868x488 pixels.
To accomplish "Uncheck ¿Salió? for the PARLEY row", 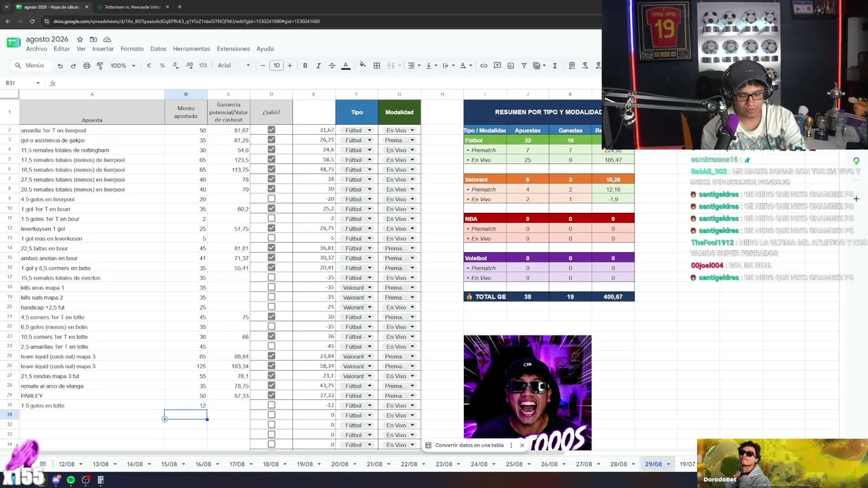I will [271, 396].
